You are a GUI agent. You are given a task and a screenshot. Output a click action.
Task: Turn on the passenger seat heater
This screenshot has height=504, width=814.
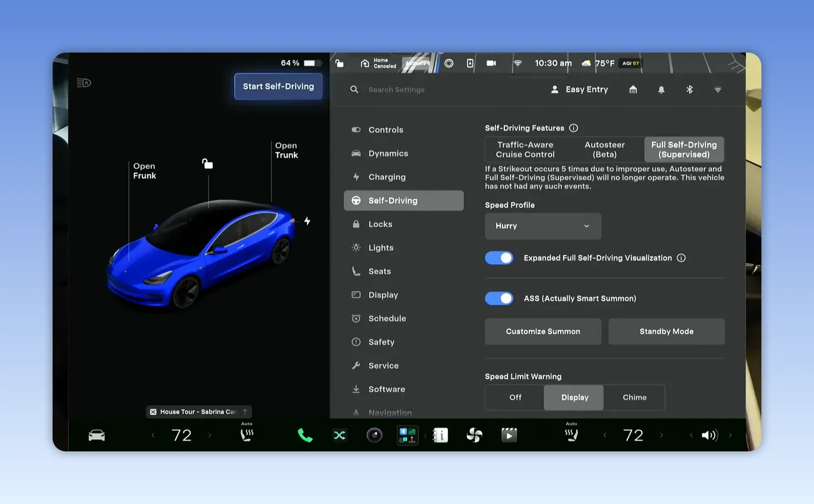[571, 434]
